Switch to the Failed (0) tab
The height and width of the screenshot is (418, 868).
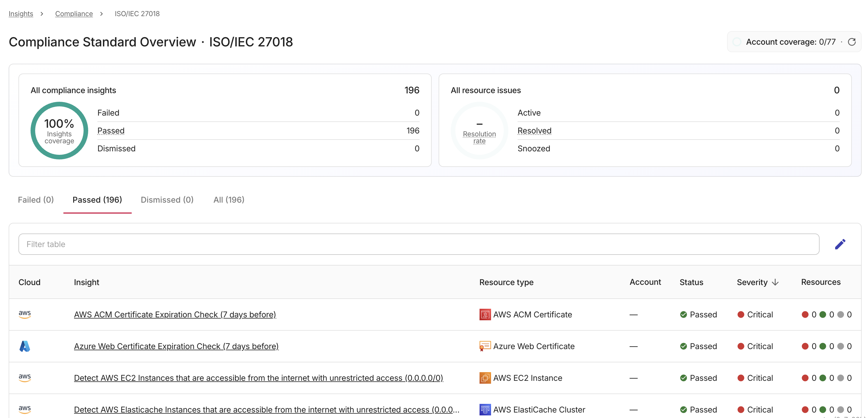point(36,199)
